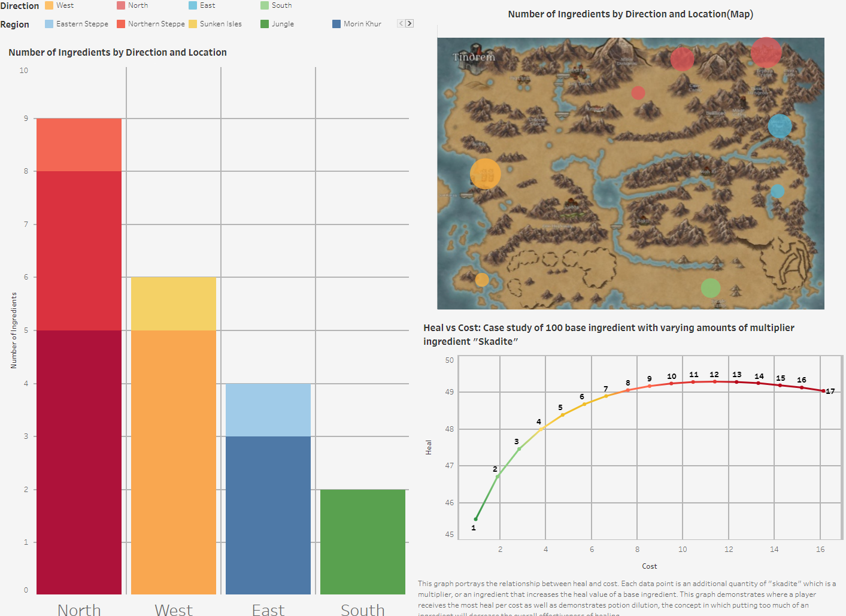Click Morin Khur swatch in Region legend
The width and height of the screenshot is (846, 616).
click(336, 24)
